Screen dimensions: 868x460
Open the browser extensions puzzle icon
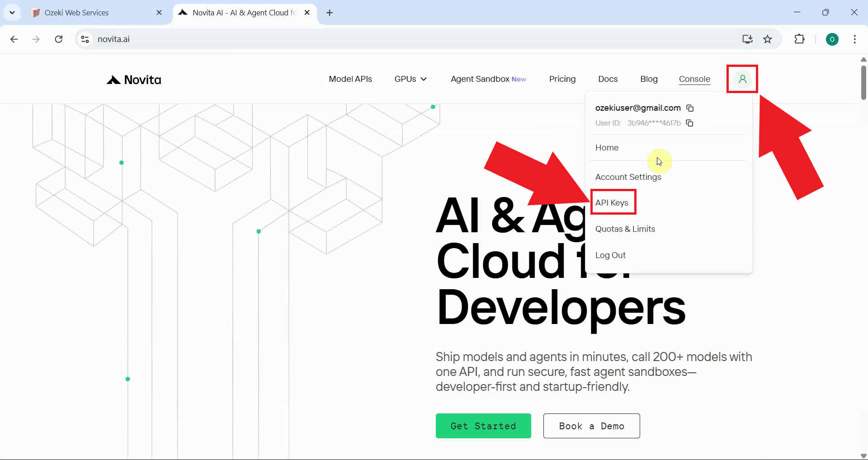click(x=799, y=39)
